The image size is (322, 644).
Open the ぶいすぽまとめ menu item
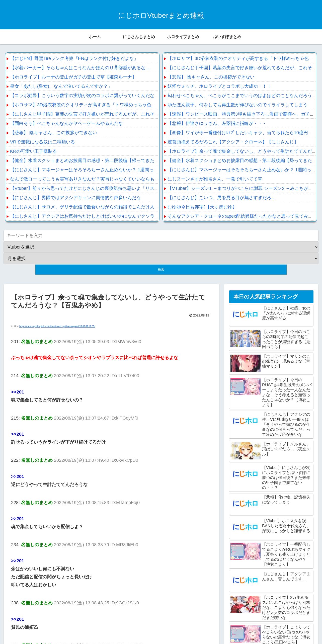pyautogui.click(x=227, y=37)
